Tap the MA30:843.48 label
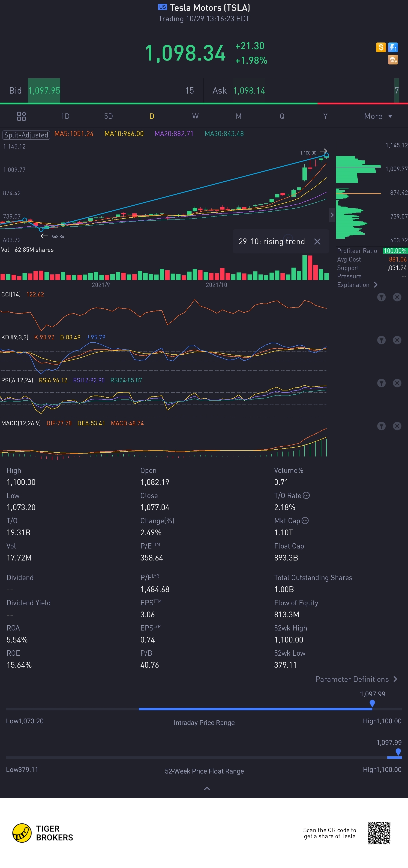The height and width of the screenshot is (868, 408). coord(224,134)
